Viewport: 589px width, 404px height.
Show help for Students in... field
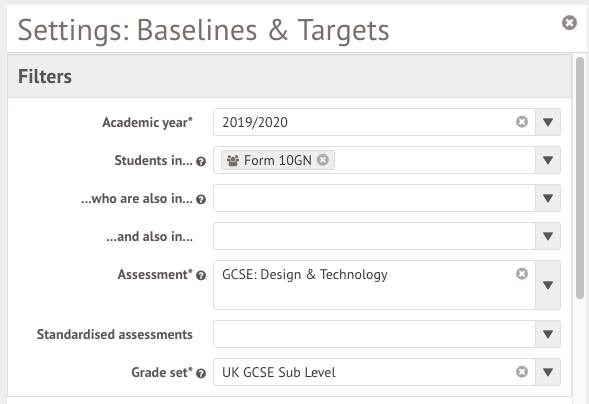pyautogui.click(x=201, y=161)
